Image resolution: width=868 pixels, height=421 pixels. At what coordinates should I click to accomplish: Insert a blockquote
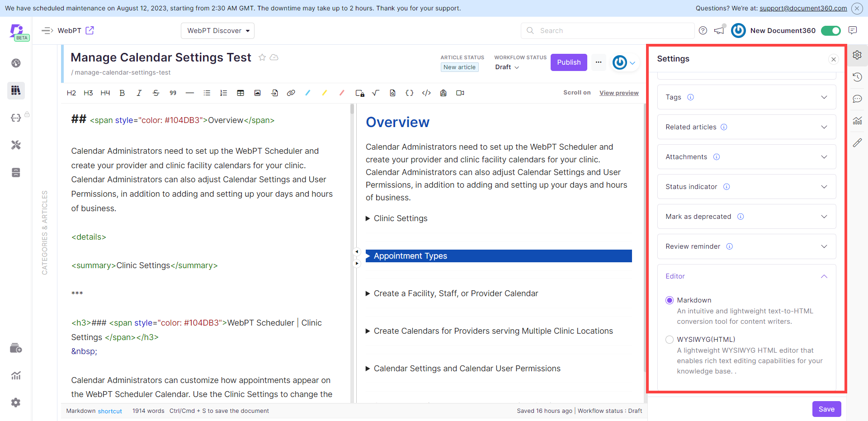point(173,93)
